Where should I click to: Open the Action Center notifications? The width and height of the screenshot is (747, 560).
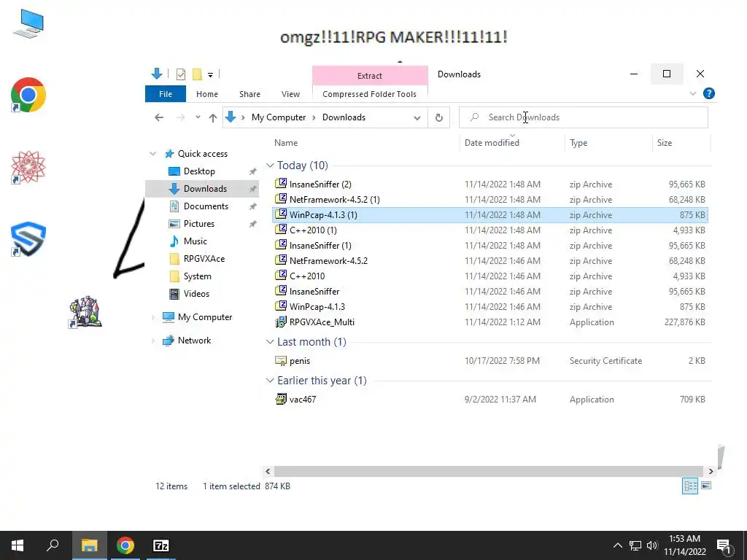(724, 545)
